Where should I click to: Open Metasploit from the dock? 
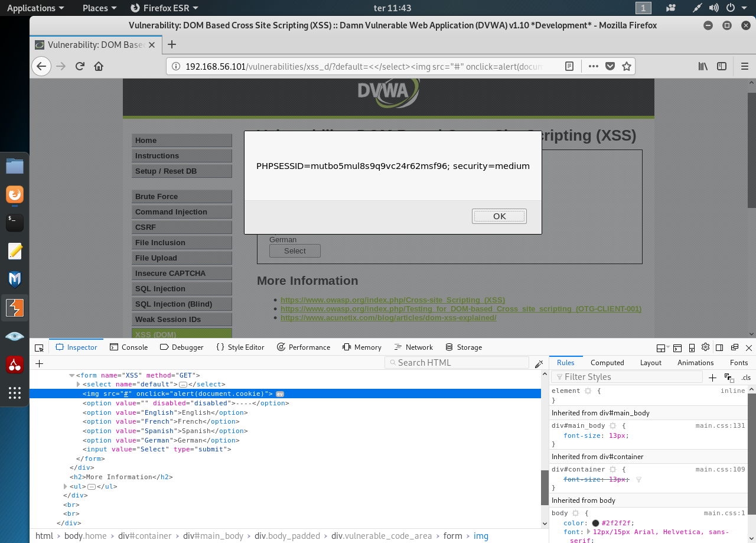click(x=15, y=279)
